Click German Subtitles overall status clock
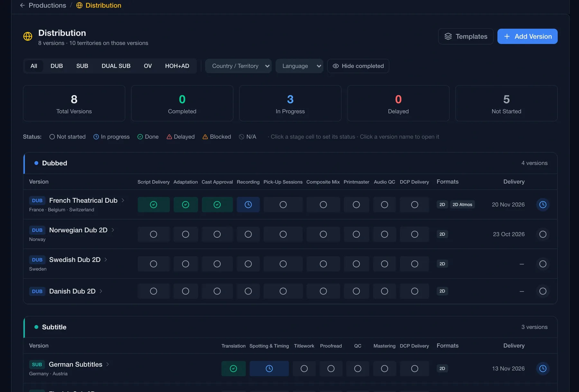This screenshot has height=392, width=579. [543, 369]
